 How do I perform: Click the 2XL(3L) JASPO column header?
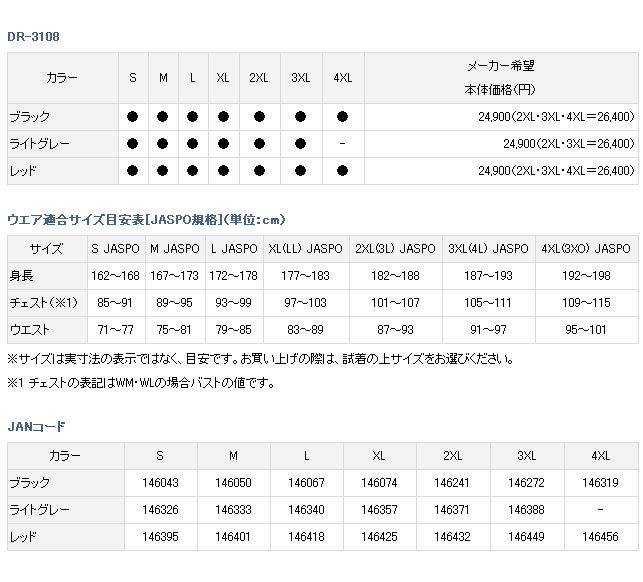[x=395, y=249]
